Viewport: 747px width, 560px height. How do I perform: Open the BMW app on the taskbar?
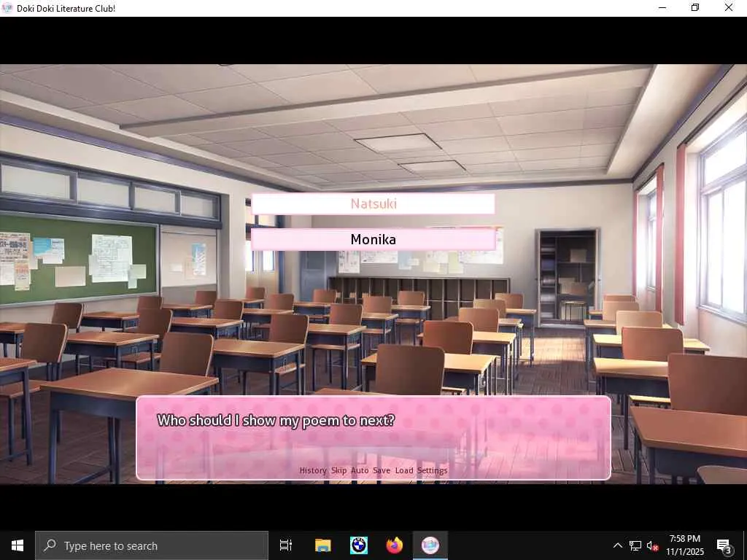[359, 545]
